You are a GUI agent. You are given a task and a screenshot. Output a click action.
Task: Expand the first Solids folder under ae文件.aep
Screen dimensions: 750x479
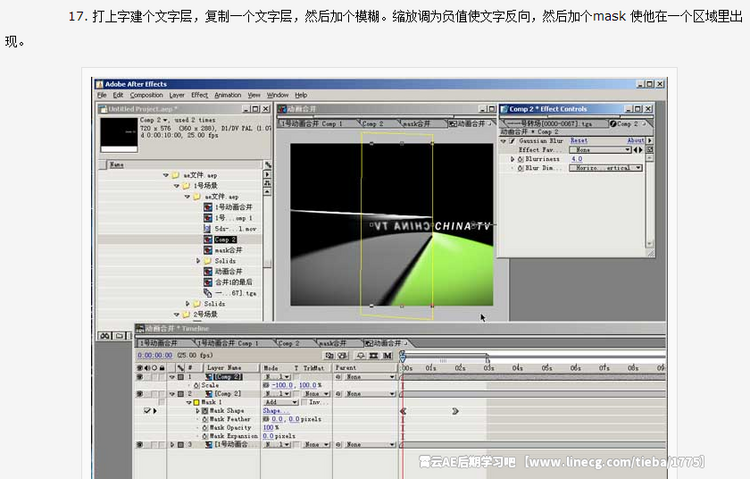(198, 261)
